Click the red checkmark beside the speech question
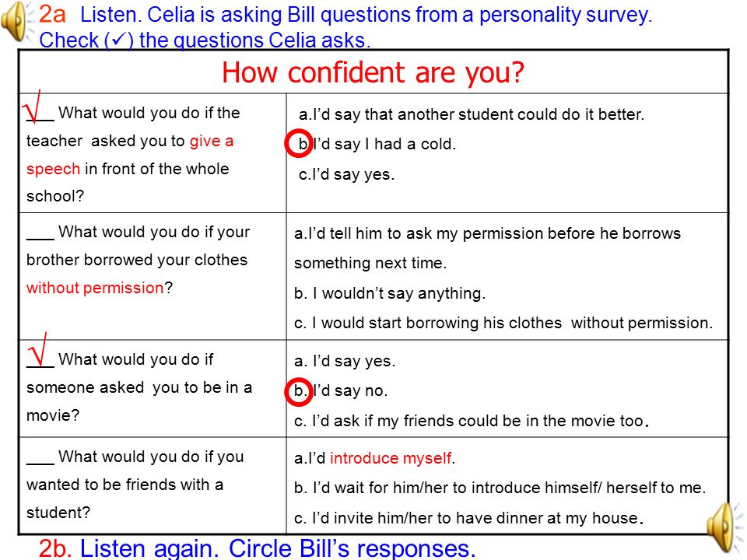Screen dimensions: 747x560 33,107
